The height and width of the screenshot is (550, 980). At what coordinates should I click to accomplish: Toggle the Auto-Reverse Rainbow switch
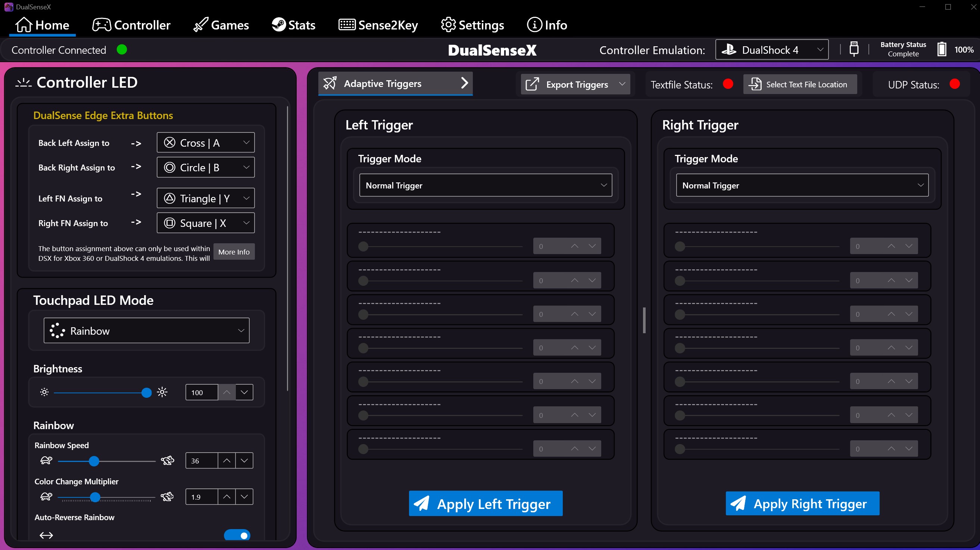pyautogui.click(x=237, y=535)
